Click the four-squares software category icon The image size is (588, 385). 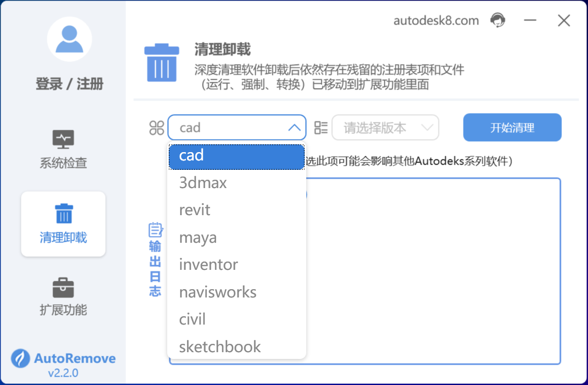[156, 128]
